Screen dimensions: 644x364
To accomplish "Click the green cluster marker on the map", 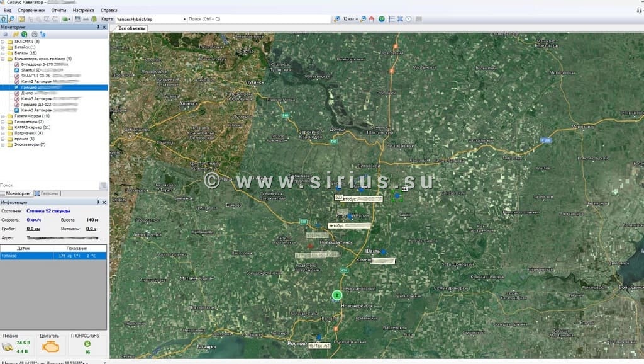I will (337, 295).
